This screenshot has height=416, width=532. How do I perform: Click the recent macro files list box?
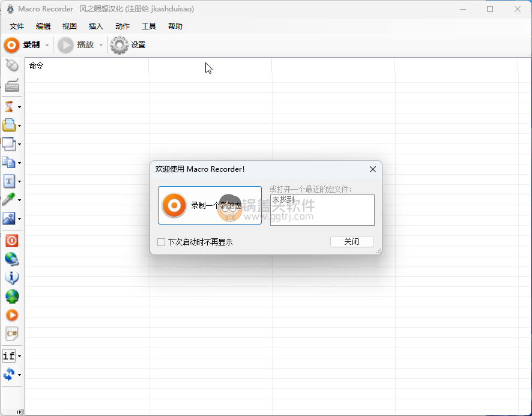(x=322, y=210)
